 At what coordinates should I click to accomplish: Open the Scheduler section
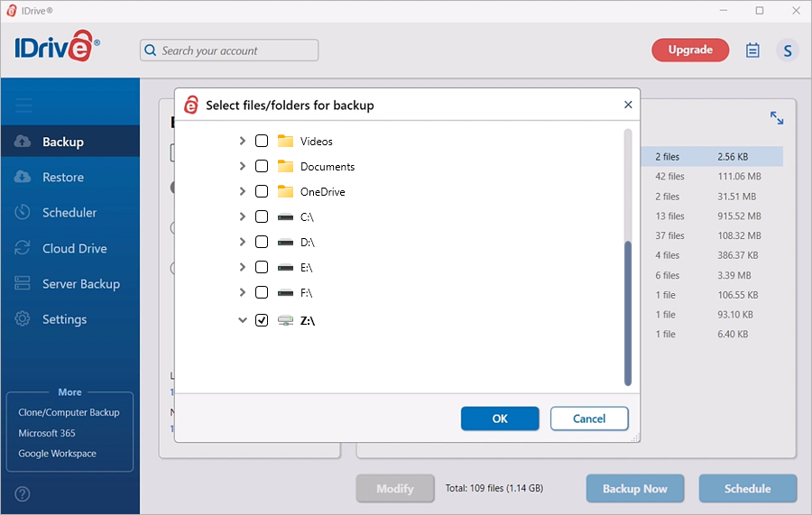click(x=70, y=212)
